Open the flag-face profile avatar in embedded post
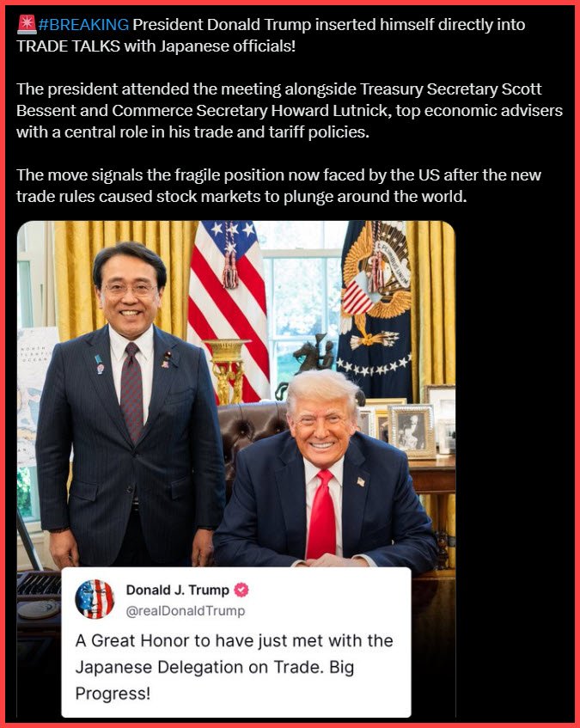Viewport: 580px width, 728px height. tap(95, 599)
